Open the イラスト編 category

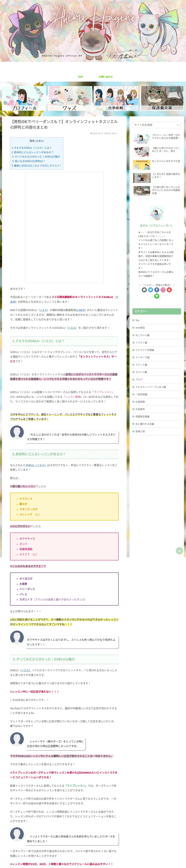157,343
